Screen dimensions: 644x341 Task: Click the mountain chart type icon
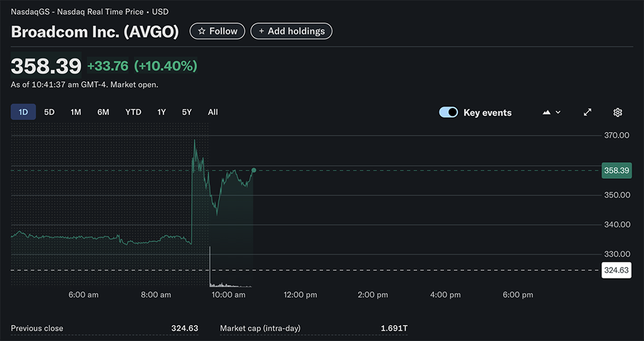coord(547,113)
